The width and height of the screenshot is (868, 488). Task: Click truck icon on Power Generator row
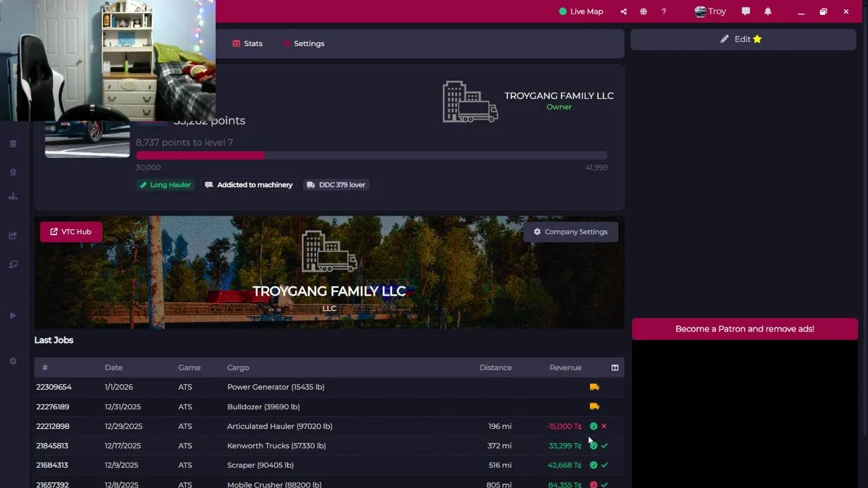click(595, 387)
